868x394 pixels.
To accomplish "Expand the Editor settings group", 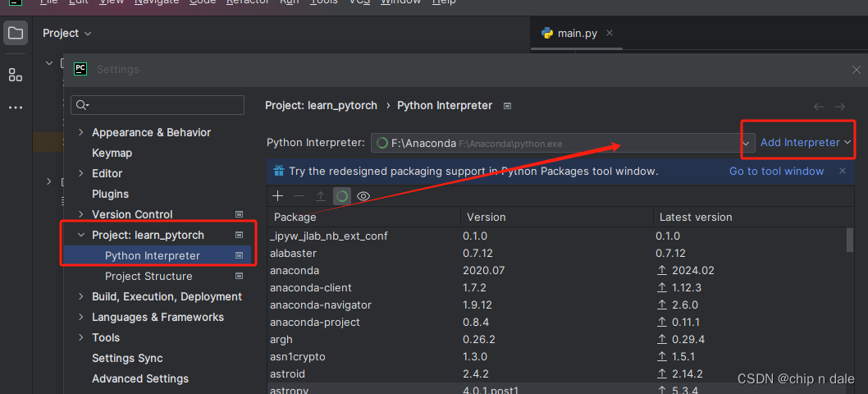I will pos(81,173).
